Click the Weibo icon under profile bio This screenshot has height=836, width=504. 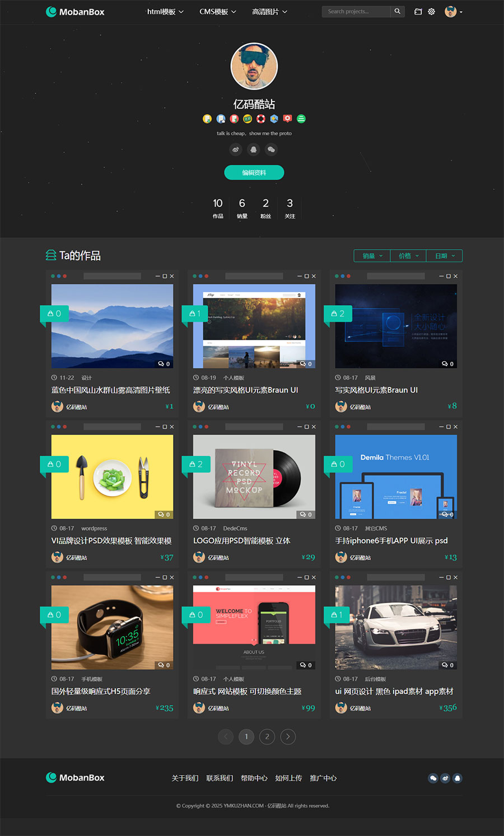[x=236, y=150]
